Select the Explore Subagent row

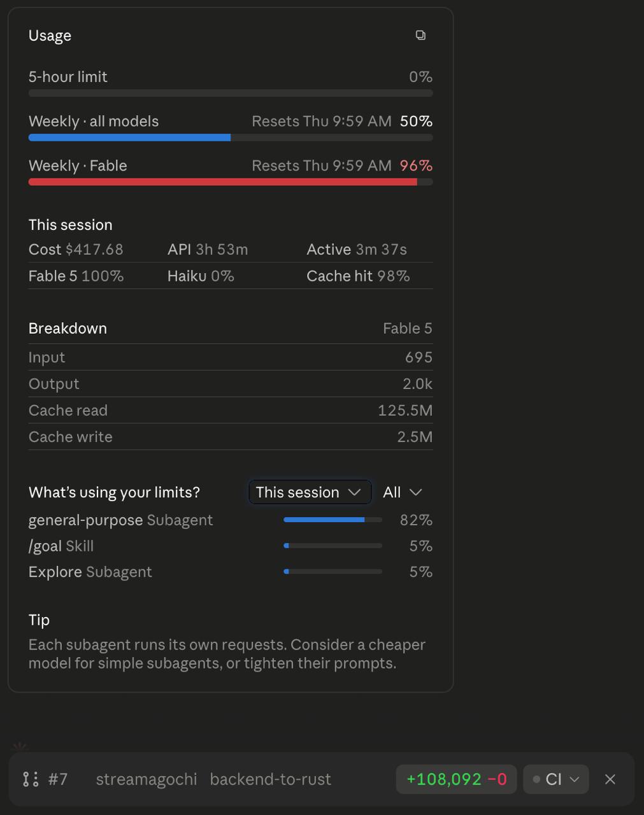pos(231,572)
